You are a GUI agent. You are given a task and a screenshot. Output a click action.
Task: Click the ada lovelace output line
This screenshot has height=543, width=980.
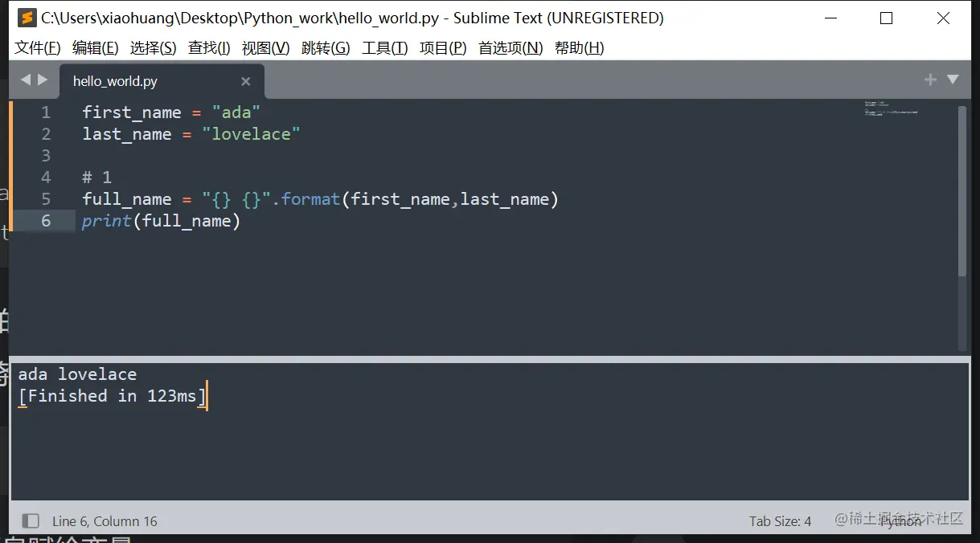[x=77, y=374]
